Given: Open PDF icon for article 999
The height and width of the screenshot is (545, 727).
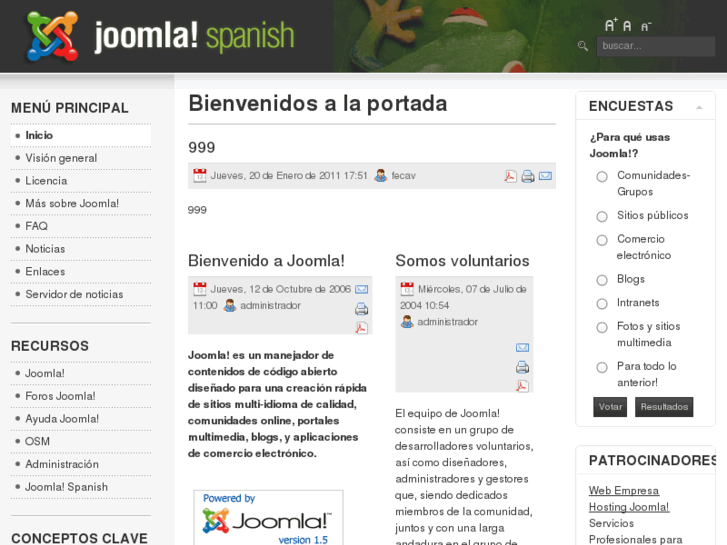Looking at the screenshot, I should coord(510,176).
